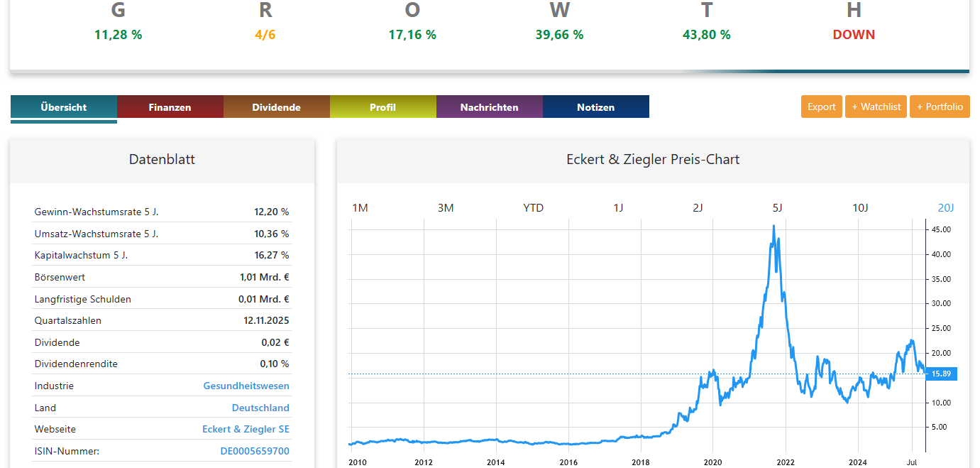Select the Profil tab

[x=382, y=107]
